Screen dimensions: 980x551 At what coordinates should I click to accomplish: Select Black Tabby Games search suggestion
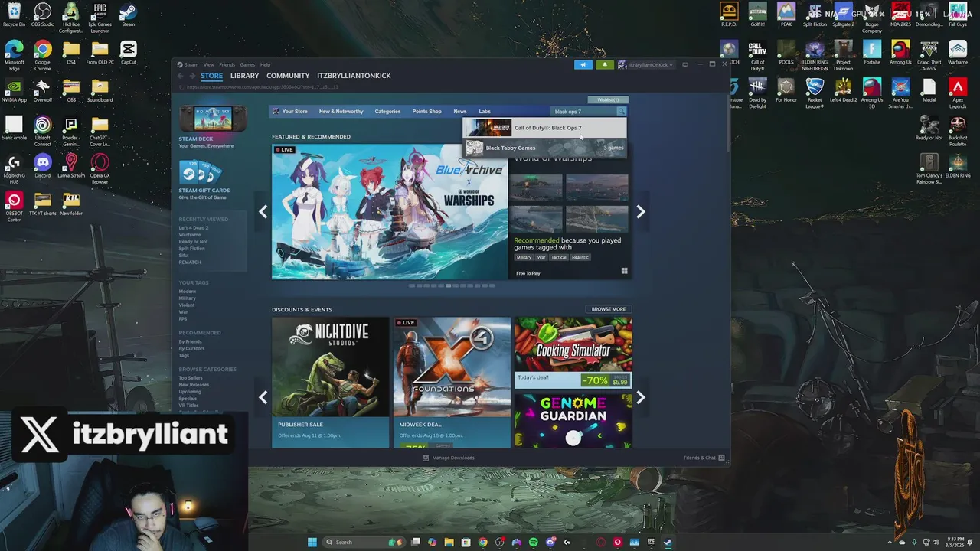[x=544, y=148]
